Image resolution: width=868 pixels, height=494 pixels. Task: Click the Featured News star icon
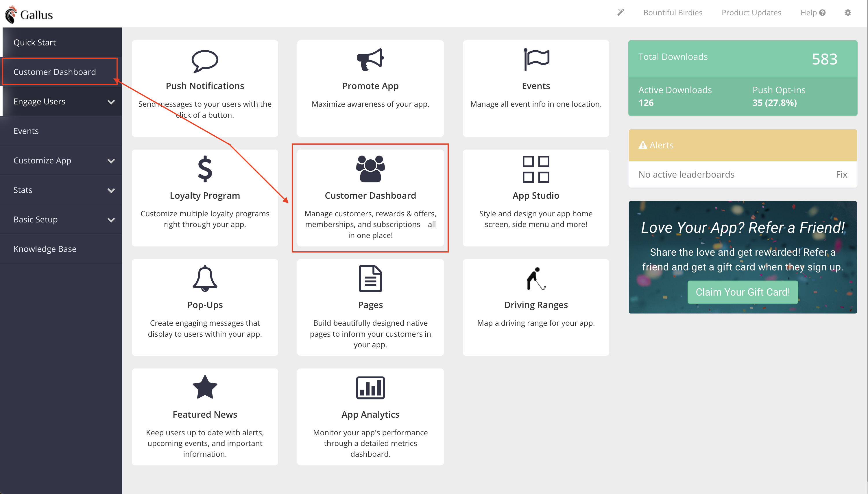click(205, 388)
